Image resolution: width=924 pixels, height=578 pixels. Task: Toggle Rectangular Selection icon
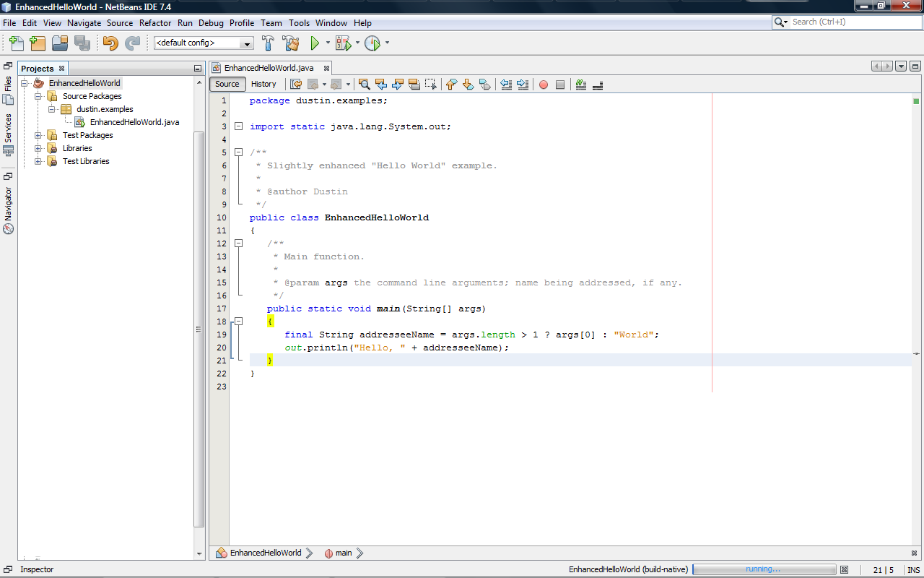[x=431, y=85]
